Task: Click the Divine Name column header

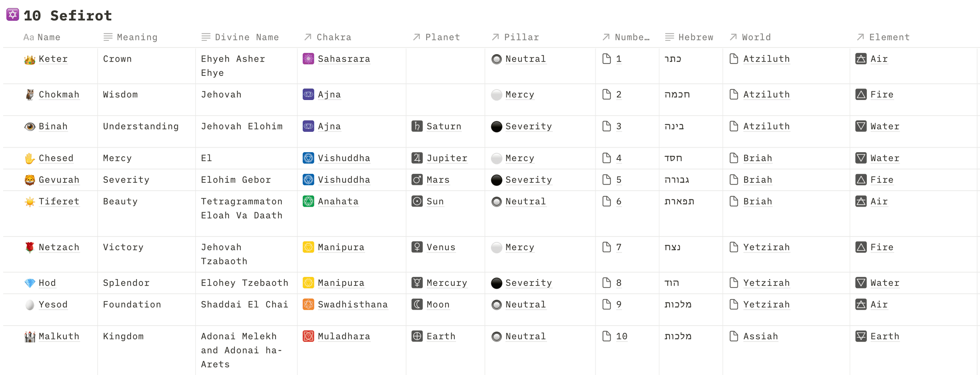Action: (247, 37)
